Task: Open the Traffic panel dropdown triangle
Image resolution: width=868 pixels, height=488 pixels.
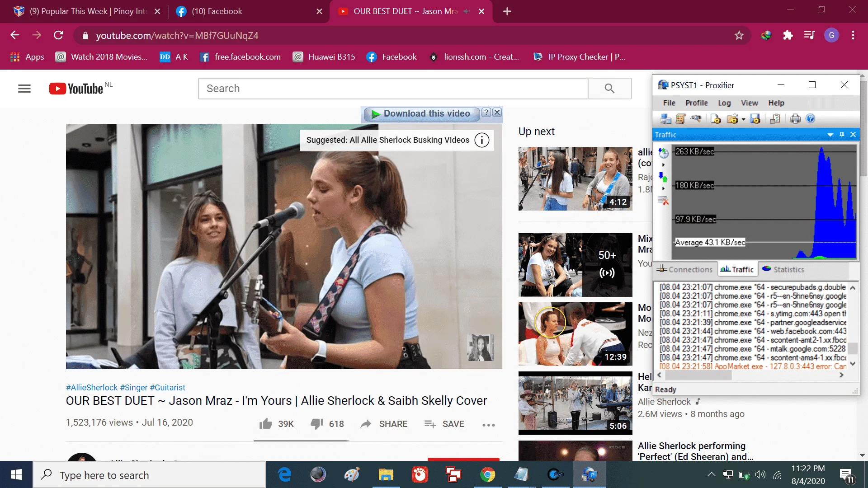Action: tap(830, 135)
